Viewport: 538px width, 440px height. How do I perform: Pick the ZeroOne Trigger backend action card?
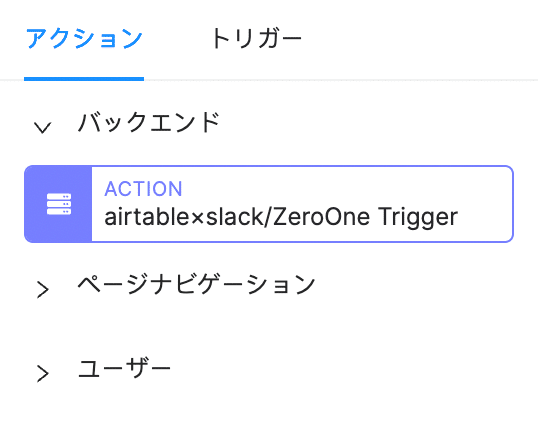(x=269, y=204)
